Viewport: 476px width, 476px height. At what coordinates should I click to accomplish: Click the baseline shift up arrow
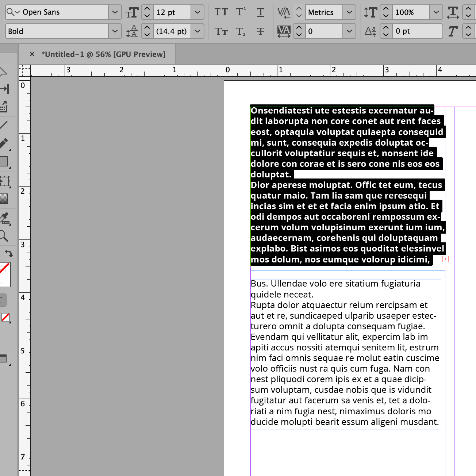pos(386,28)
